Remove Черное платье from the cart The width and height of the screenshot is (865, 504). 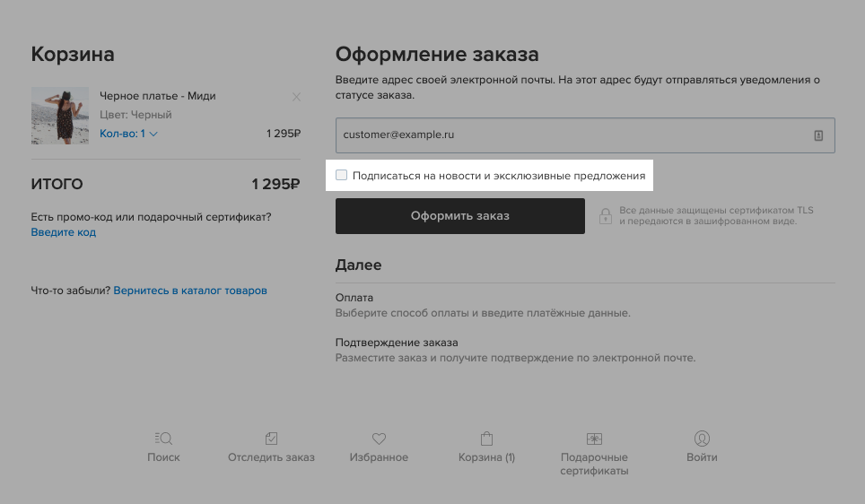[296, 97]
